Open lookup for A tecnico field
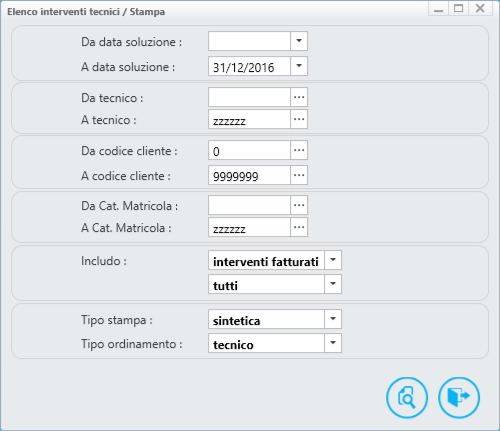Viewport: 500px width, 431px height. [x=299, y=119]
